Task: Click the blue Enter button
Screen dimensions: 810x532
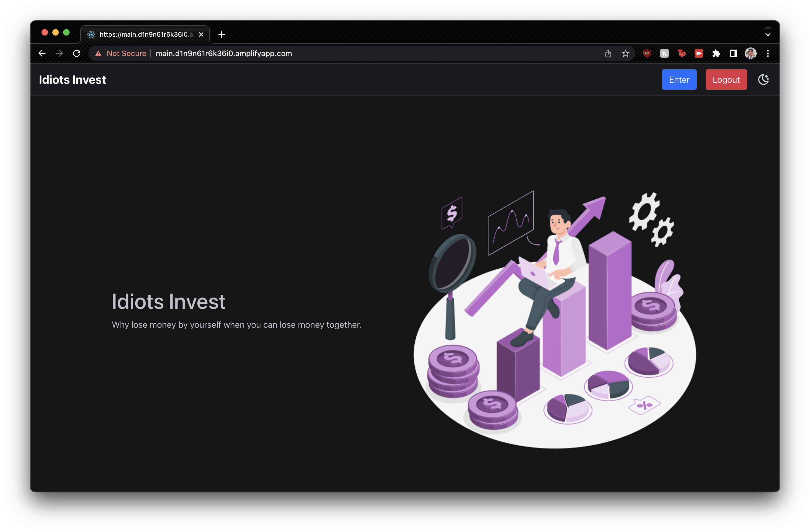Action: click(679, 80)
